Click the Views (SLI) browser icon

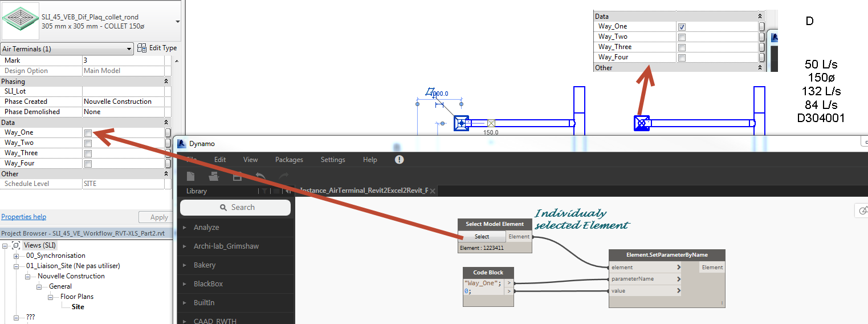click(x=16, y=245)
